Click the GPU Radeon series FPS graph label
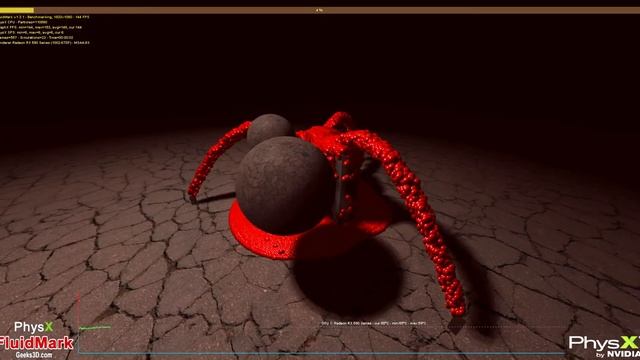This screenshot has width=640, height=360. (x=373, y=323)
